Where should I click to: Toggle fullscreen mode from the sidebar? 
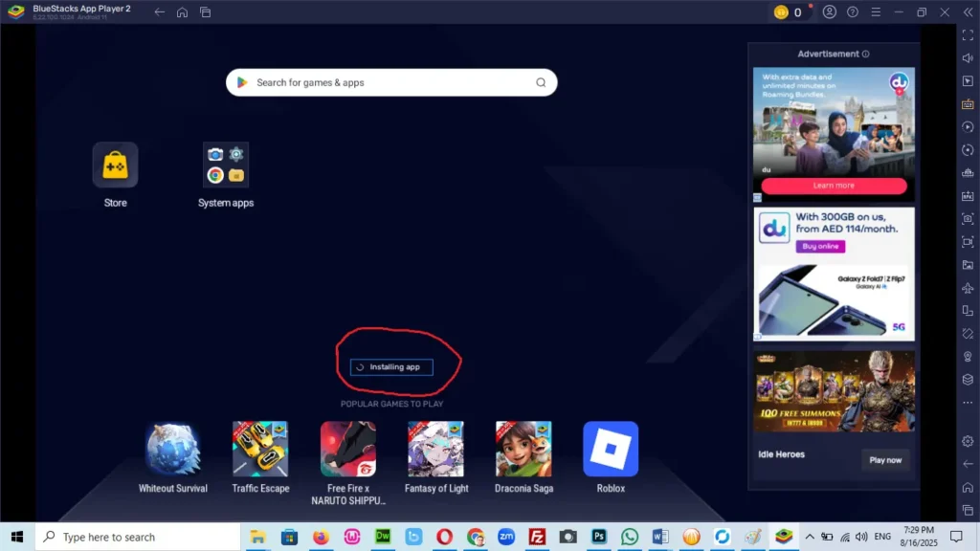pyautogui.click(x=968, y=35)
